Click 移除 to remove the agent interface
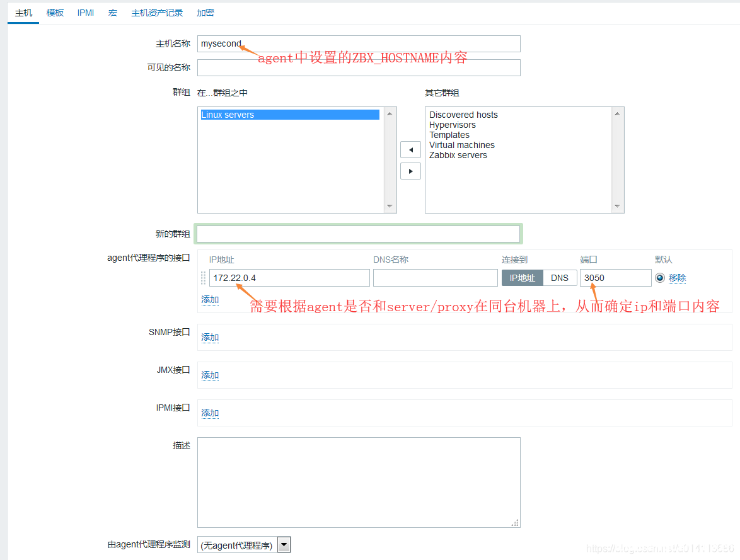 click(677, 277)
